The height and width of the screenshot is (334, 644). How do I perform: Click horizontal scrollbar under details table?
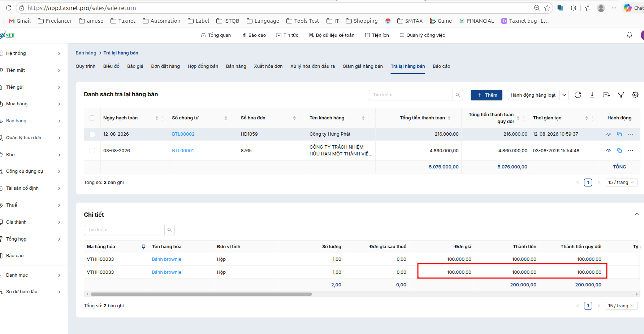[x=201, y=294]
